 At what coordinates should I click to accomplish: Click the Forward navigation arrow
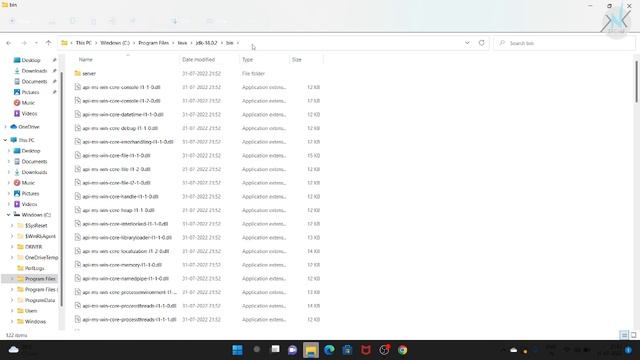pyautogui.click(x=24, y=43)
